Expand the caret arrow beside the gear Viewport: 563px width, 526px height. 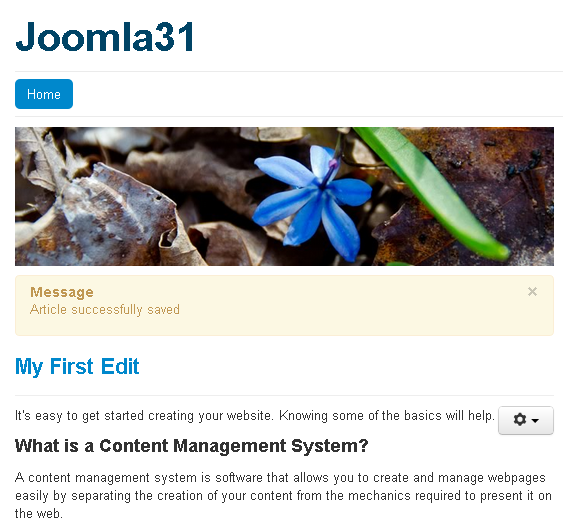click(x=535, y=420)
